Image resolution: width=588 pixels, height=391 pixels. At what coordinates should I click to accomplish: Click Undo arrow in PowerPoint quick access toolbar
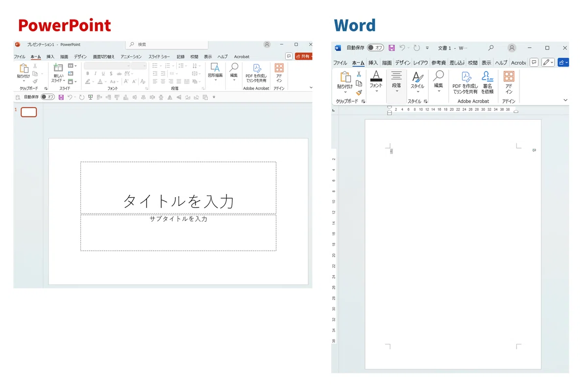pos(70,97)
